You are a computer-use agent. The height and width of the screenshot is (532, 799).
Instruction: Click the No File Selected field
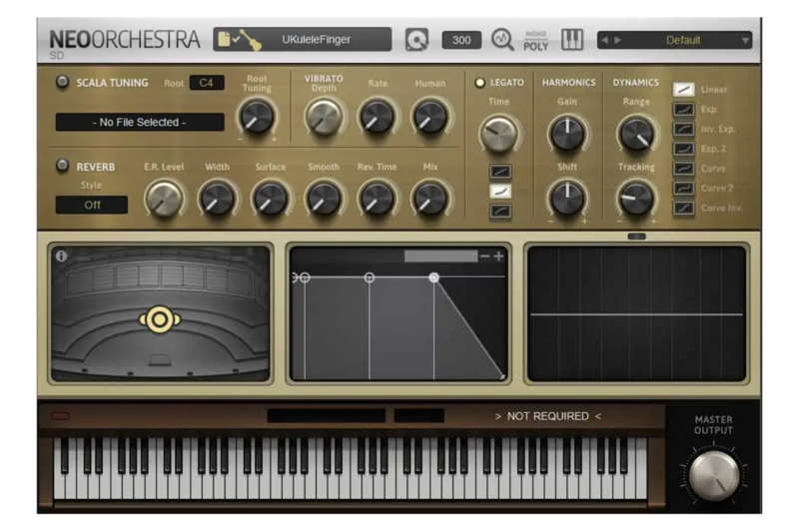(140, 122)
